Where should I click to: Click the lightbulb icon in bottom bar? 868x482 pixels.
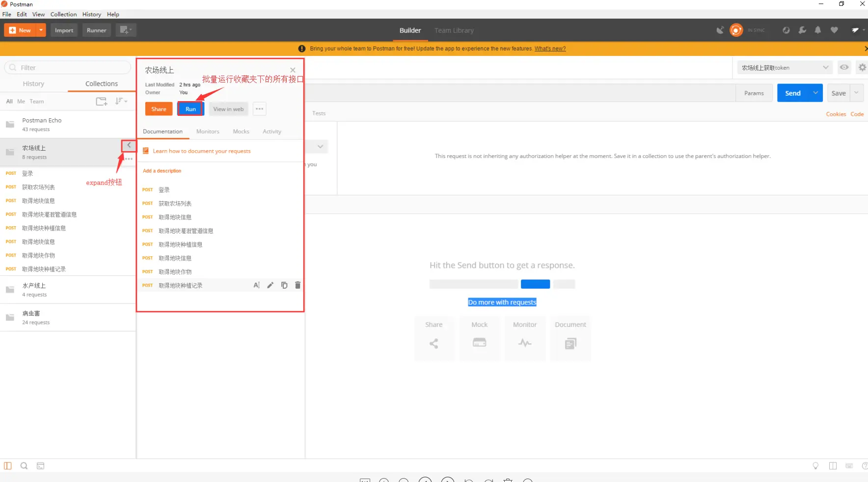[815, 466]
